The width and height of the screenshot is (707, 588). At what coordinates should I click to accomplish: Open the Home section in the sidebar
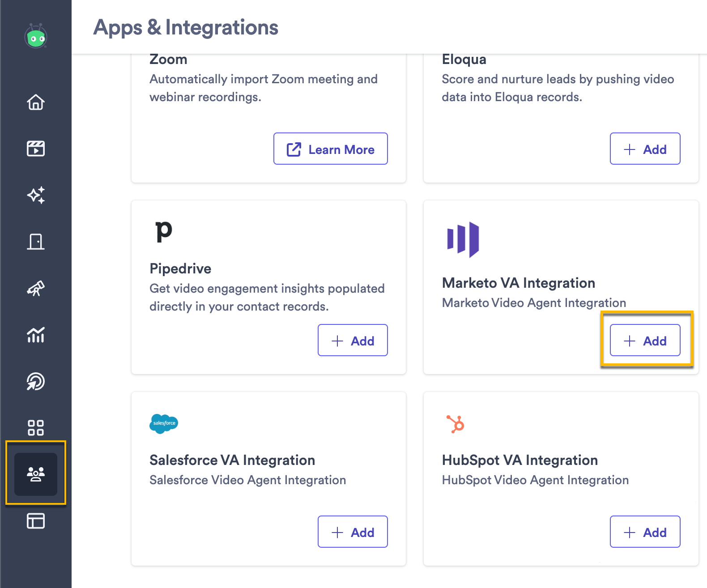(x=36, y=102)
